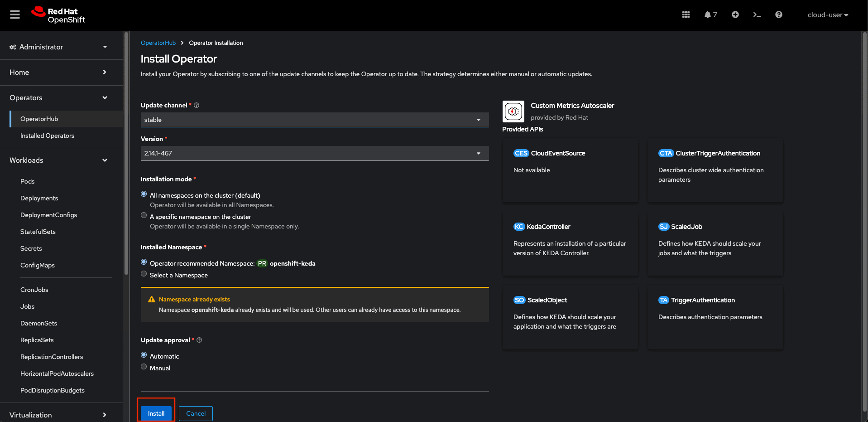Open the hamburger navigation menu
The height and width of the screenshot is (422, 868).
[x=15, y=15]
